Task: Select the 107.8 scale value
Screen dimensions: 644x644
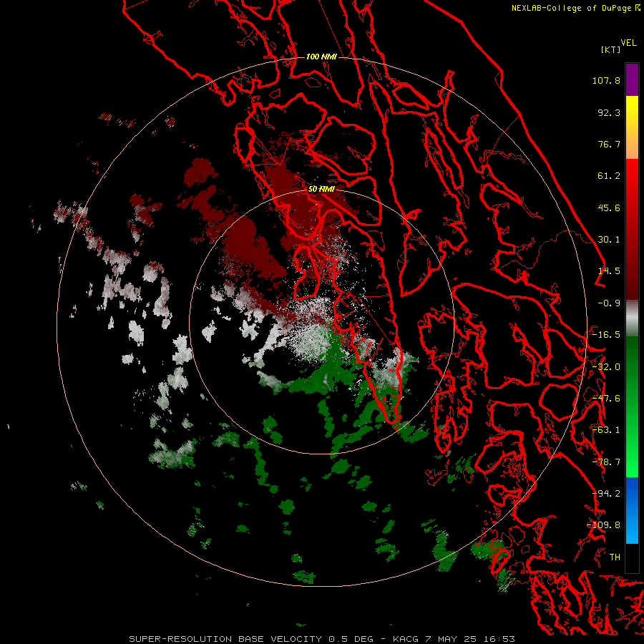Action: tap(606, 80)
